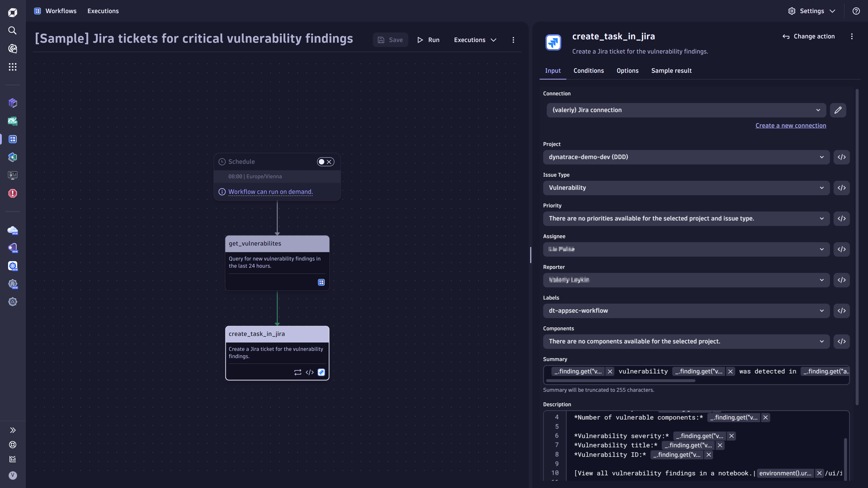Image resolution: width=868 pixels, height=488 pixels.
Task: Click Change action button
Action: point(809,36)
